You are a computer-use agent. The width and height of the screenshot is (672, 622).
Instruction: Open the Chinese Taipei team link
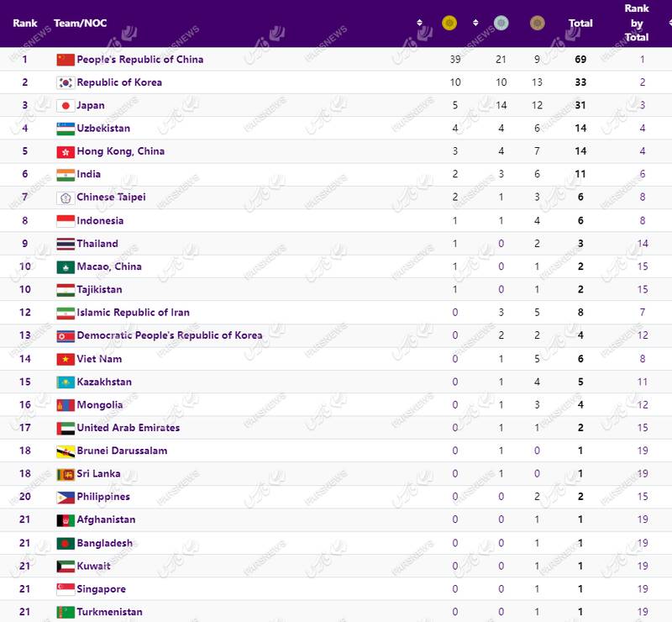[x=111, y=198]
